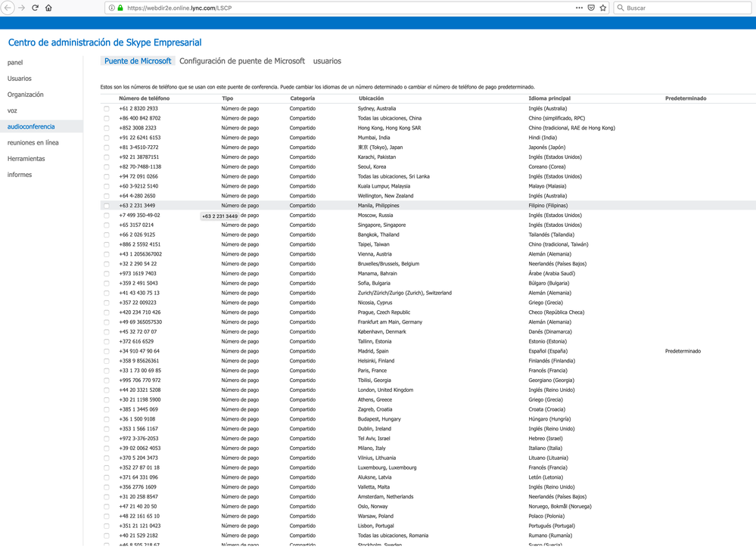Click the Predeterminado marker in Spain row
This screenshot has height=556, width=756.
[683, 351]
